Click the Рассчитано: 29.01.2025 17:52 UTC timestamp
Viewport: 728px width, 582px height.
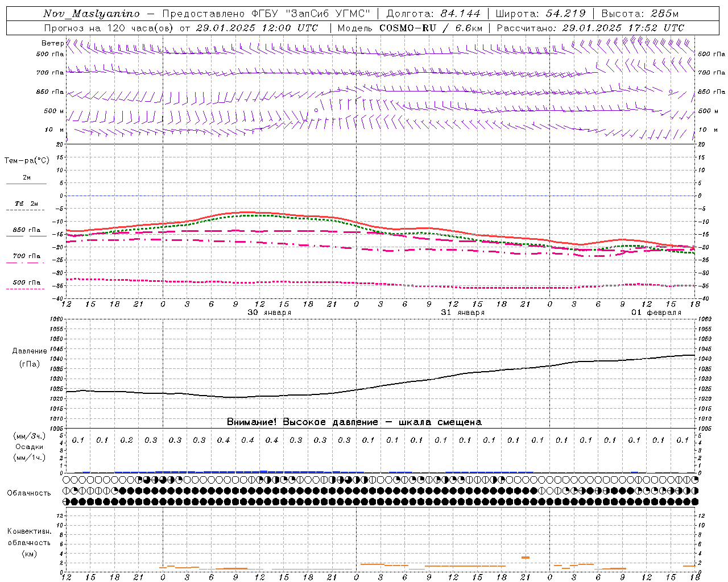[590, 28]
